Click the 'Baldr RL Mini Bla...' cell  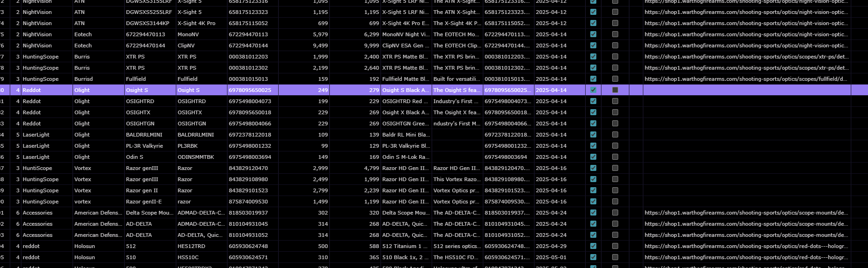[406, 135]
